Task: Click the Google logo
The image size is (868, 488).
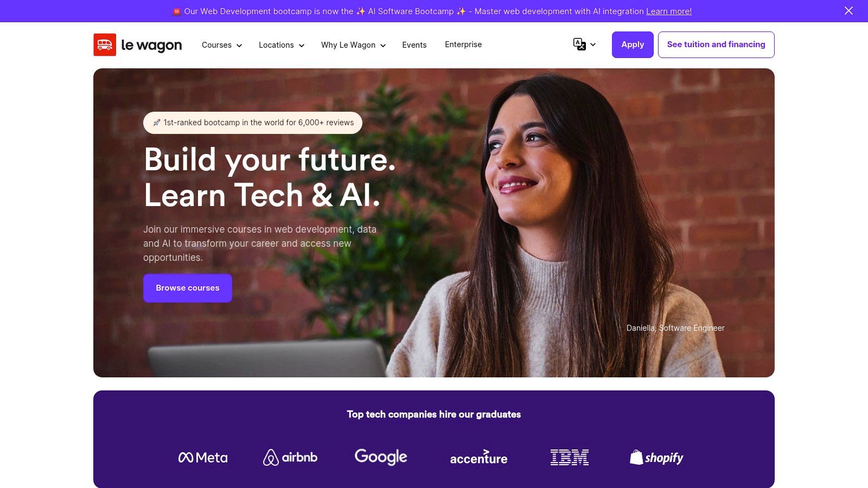Action: point(381,457)
